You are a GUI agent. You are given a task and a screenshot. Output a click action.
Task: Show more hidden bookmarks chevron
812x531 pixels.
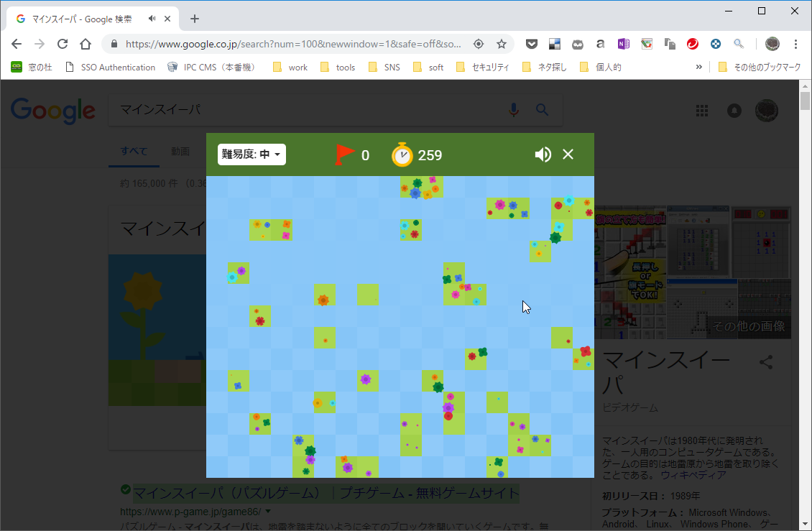pyautogui.click(x=698, y=67)
